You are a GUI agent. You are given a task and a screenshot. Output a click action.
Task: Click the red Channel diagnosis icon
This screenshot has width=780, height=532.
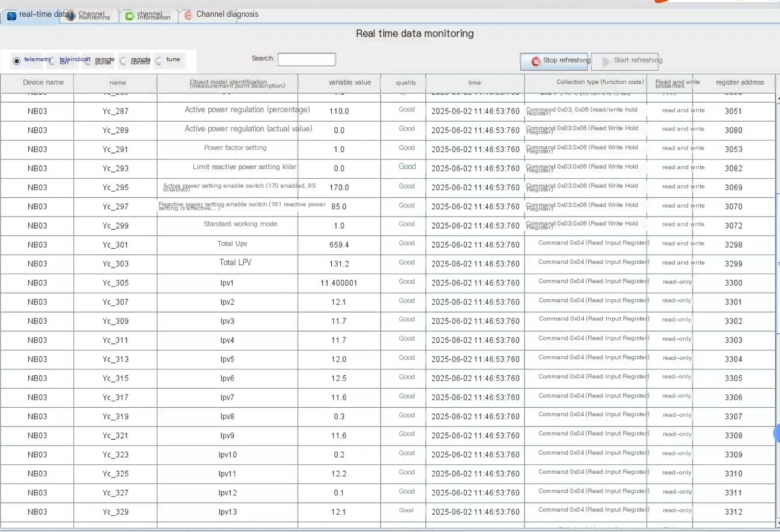point(188,16)
